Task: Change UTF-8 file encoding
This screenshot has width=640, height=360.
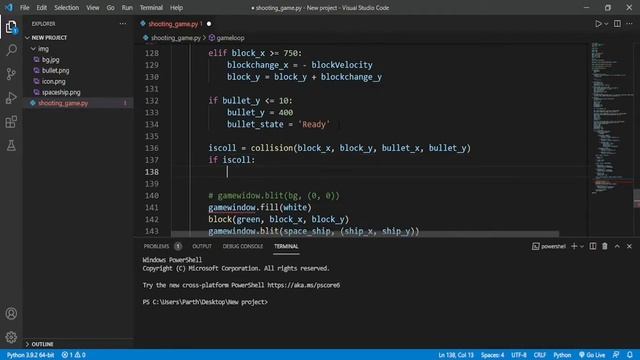Action: click(x=519, y=355)
